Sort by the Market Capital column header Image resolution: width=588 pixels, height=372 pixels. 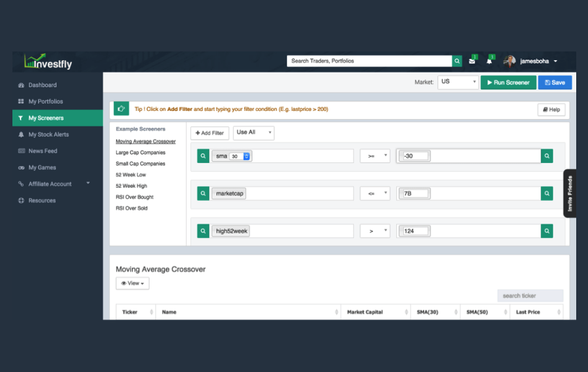pyautogui.click(x=375, y=312)
